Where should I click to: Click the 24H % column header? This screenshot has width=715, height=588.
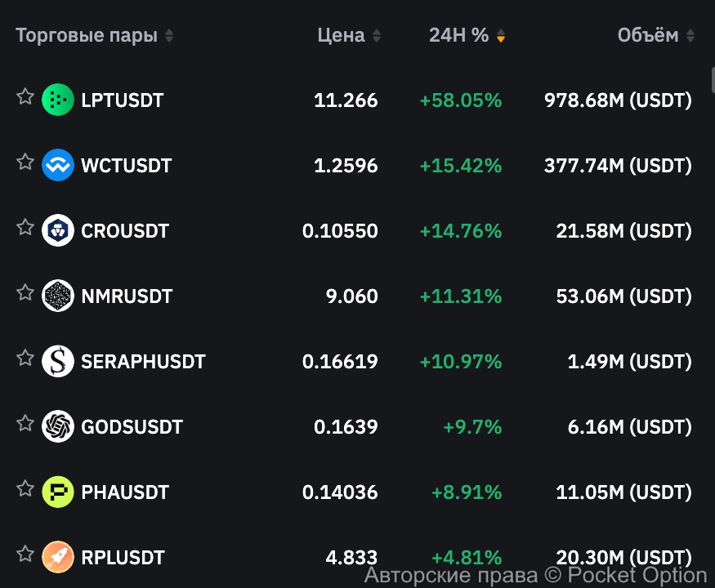458,35
